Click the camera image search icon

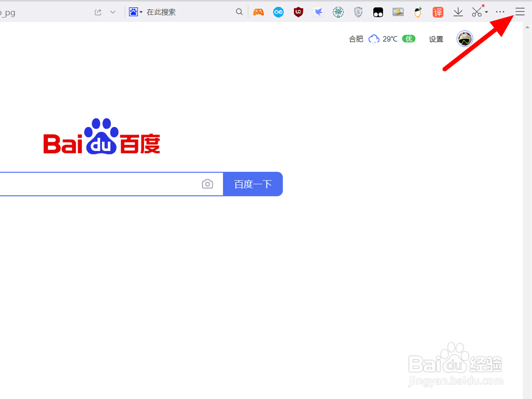click(207, 184)
